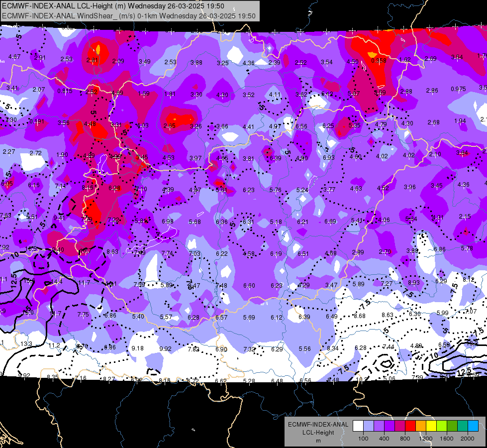Click the LCL-Height legend title text
The image size is (487, 448).
click(x=318, y=433)
